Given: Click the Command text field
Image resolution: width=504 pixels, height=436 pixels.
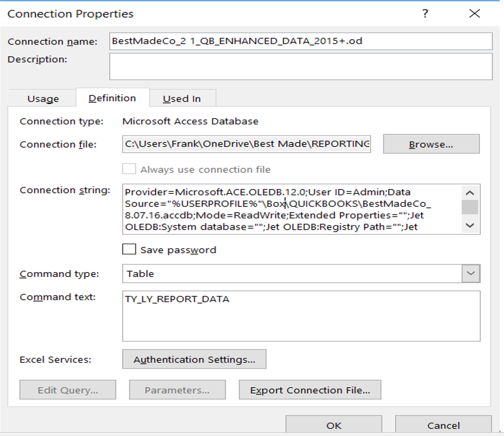Looking at the screenshot, I should point(301,316).
